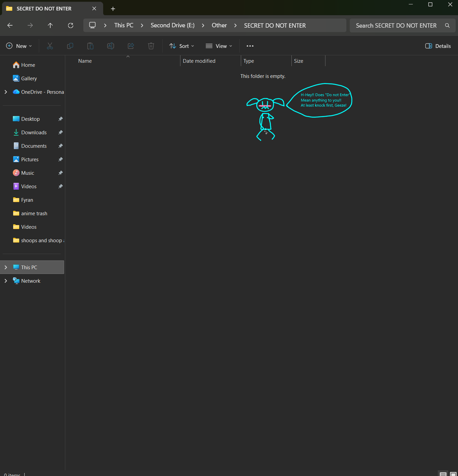Expand chevron after Other breadcrumb
Image resolution: width=458 pixels, height=476 pixels.
click(x=235, y=26)
